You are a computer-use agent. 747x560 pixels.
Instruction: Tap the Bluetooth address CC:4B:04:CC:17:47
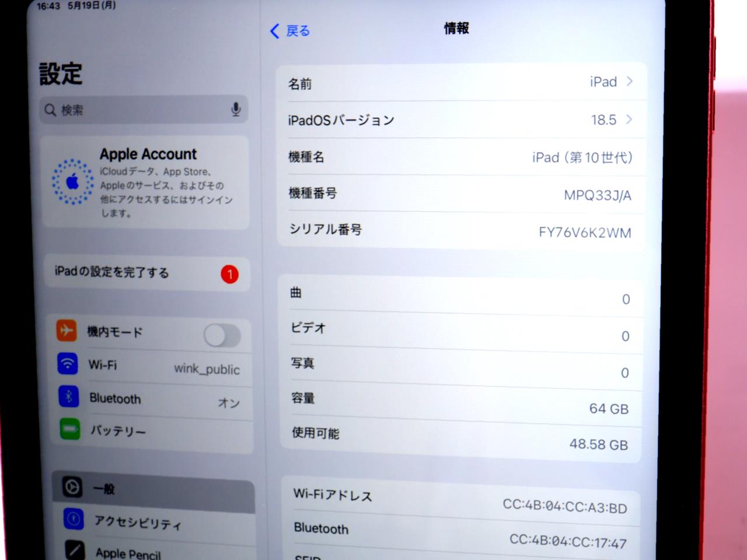(x=568, y=541)
